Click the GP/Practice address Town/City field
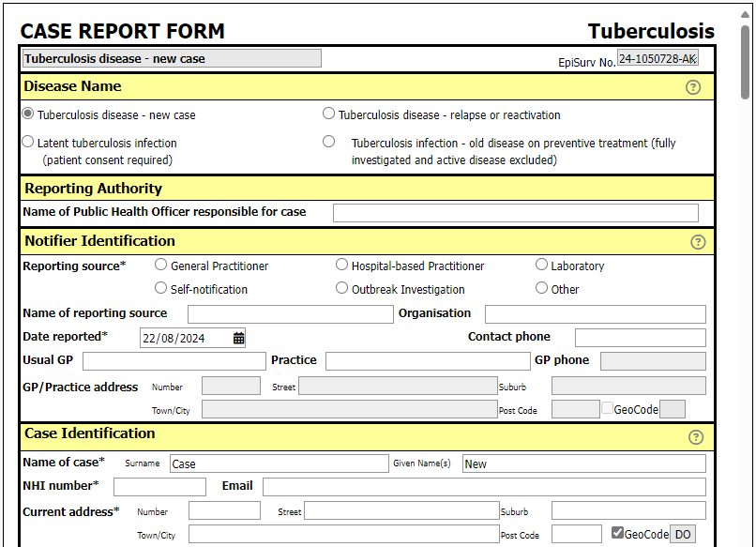Image resolution: width=756 pixels, height=547 pixels. coord(350,409)
